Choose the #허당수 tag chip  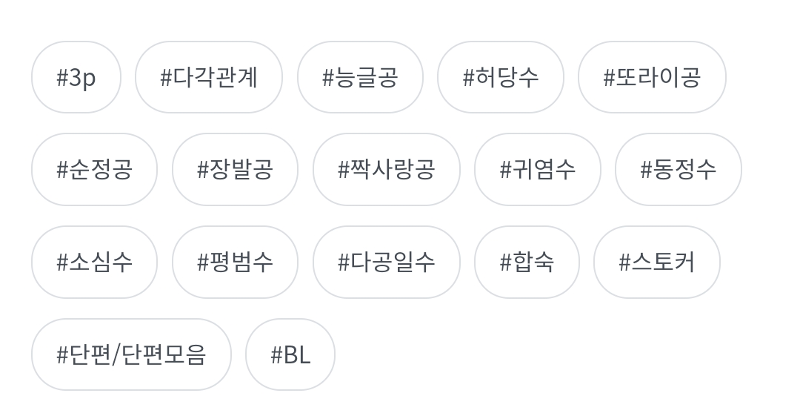click(x=501, y=77)
